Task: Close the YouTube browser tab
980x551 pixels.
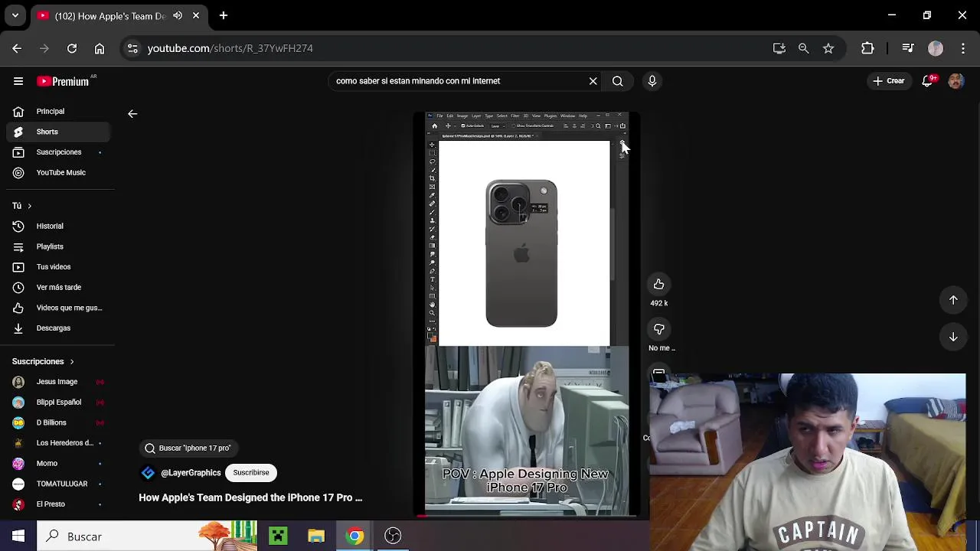Action: (x=196, y=15)
